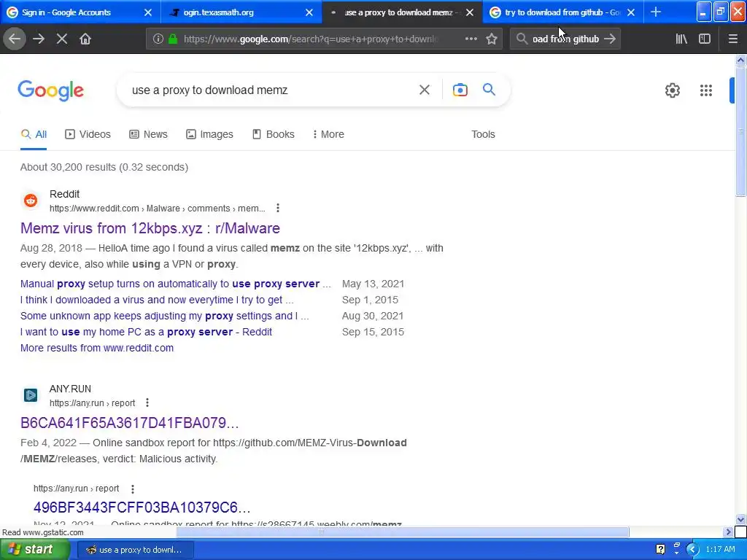Screen dimensions: 747x560
Task: Bookmark this page with the star icon
Action: pyautogui.click(x=492, y=39)
